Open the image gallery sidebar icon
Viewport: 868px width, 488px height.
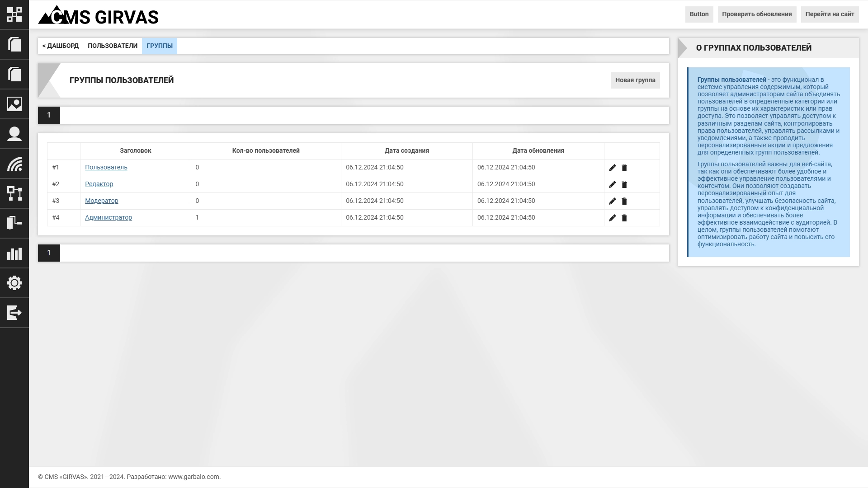click(14, 104)
